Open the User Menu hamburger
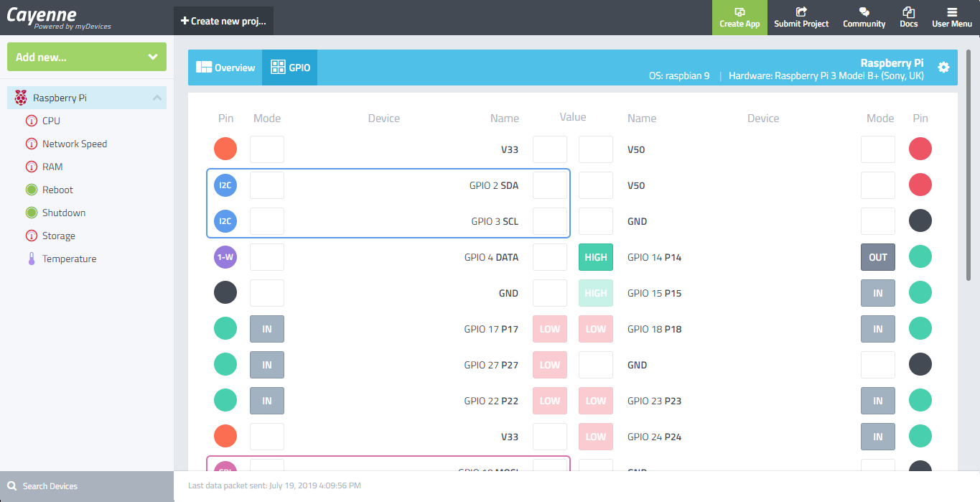980x502 pixels. (951, 12)
